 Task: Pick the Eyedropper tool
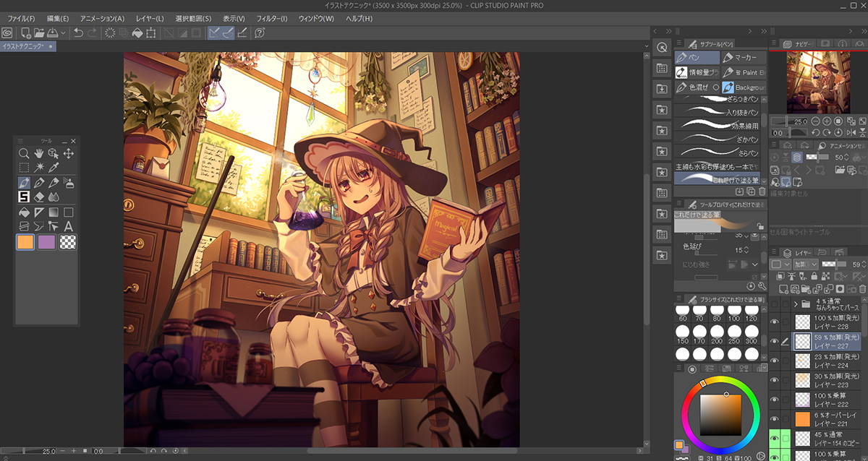pos(54,167)
